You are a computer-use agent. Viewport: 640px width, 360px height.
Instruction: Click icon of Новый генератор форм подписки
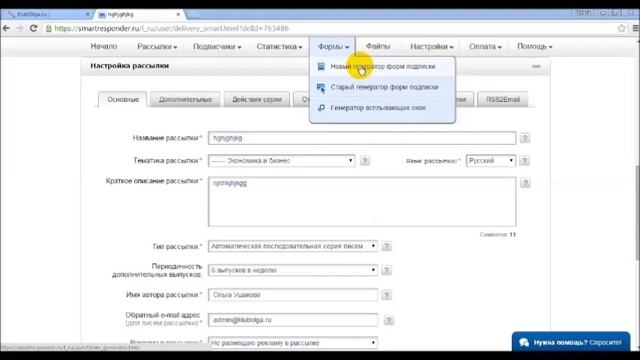(x=321, y=66)
